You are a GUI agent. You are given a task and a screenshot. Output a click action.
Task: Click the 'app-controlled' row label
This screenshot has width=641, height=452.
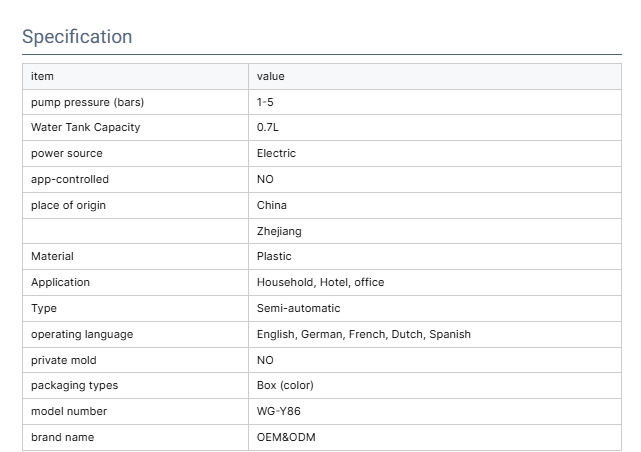[x=70, y=179]
